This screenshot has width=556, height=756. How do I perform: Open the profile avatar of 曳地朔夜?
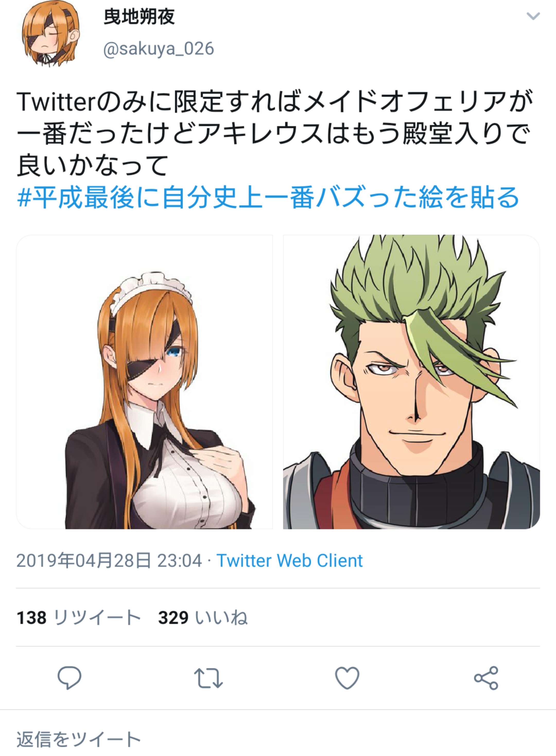coord(51,33)
